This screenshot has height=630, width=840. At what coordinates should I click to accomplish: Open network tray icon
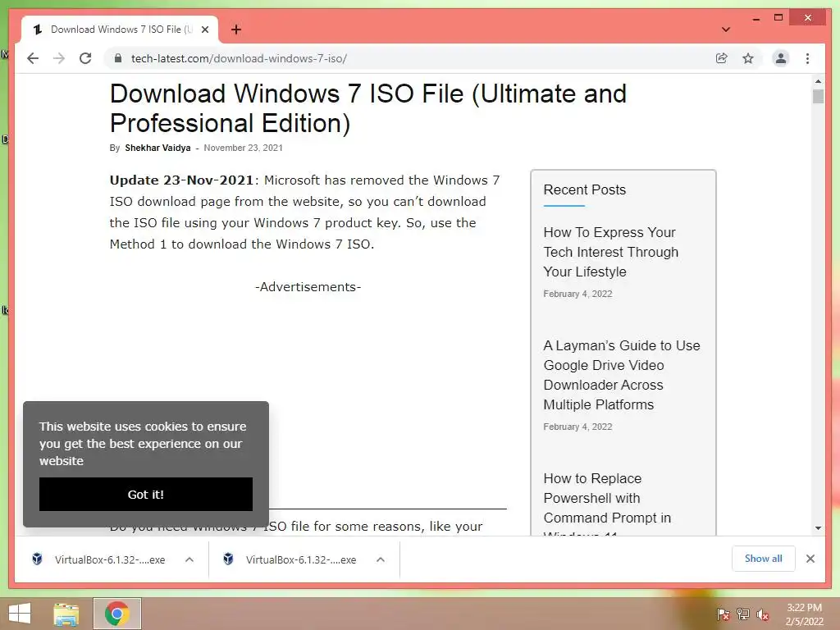[x=743, y=614]
